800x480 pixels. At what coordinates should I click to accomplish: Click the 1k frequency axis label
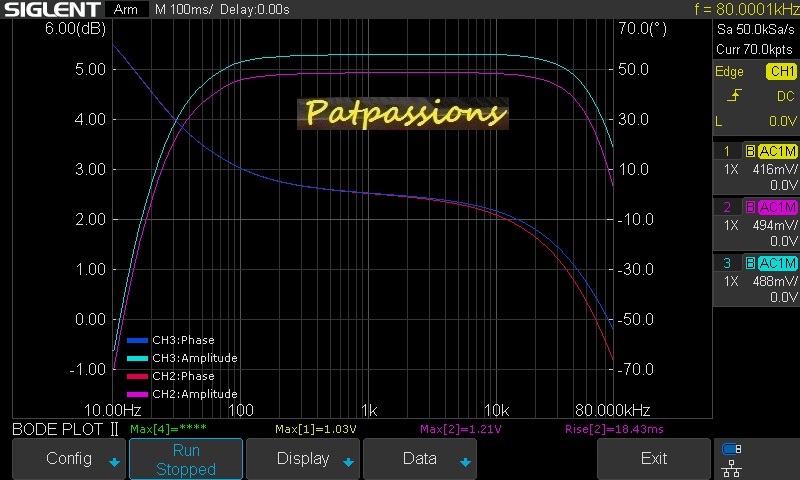click(369, 410)
